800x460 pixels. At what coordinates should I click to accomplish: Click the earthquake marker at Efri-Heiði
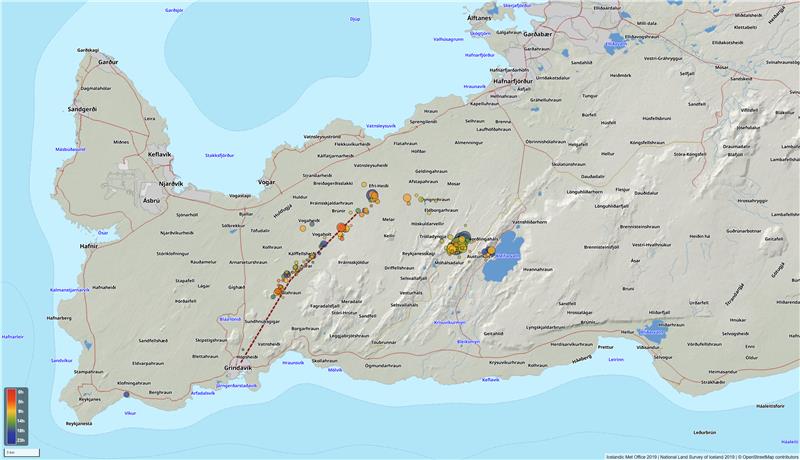click(373, 196)
